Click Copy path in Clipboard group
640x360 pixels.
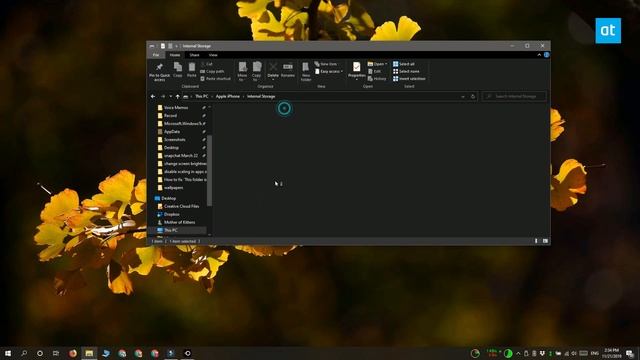[x=212, y=71]
